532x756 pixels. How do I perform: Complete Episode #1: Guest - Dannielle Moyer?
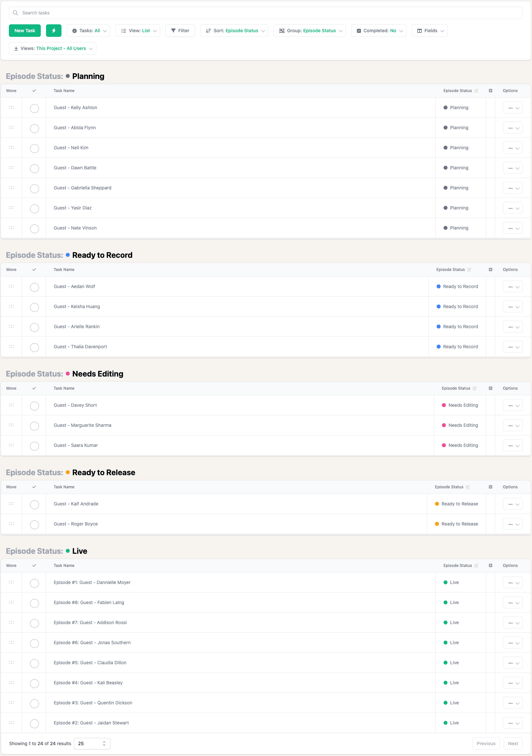pyautogui.click(x=34, y=583)
